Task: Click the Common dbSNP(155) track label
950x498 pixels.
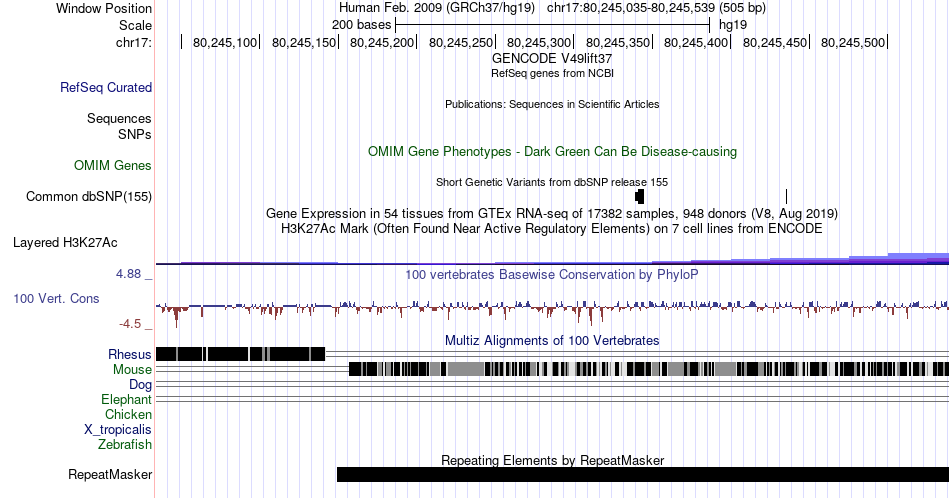Action: click(x=89, y=197)
